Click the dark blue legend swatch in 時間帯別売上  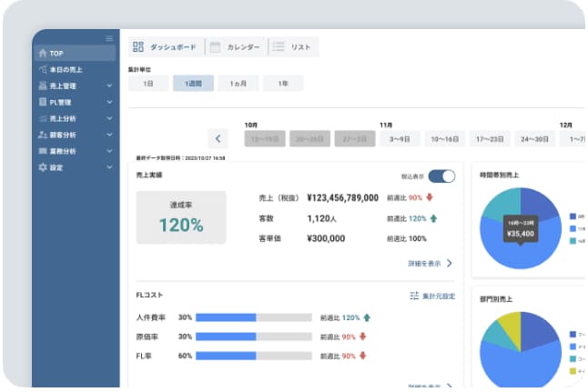click(x=573, y=216)
